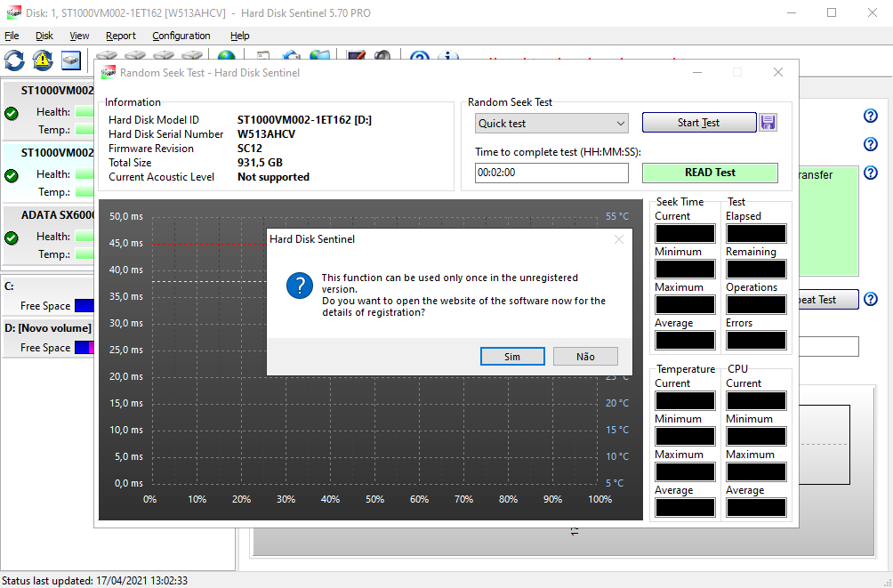Image resolution: width=893 pixels, height=588 pixels.
Task: Select the C: drive label
Action: point(9,286)
